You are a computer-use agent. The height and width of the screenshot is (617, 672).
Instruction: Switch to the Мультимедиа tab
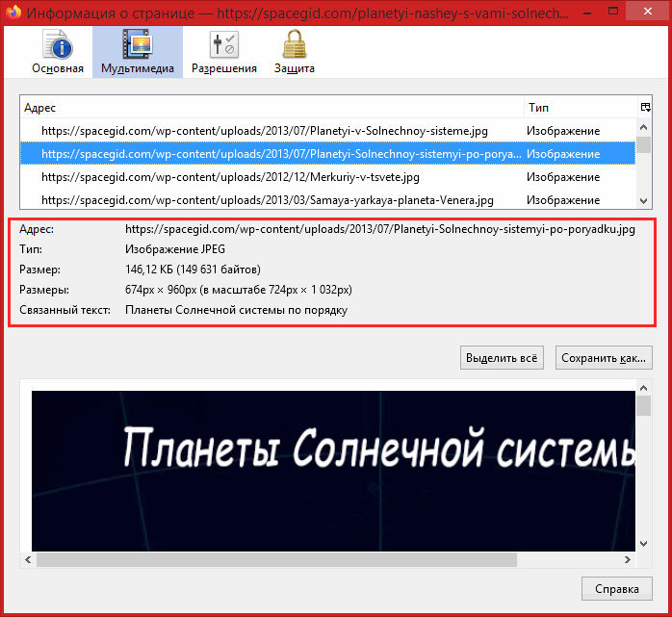(138, 52)
